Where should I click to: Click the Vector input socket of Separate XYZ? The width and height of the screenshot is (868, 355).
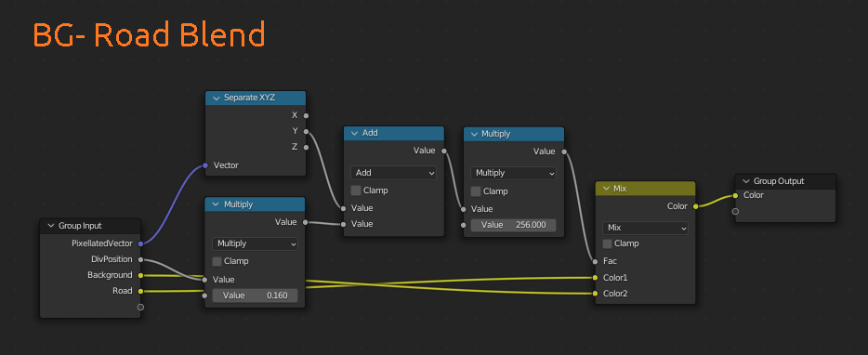click(204, 165)
